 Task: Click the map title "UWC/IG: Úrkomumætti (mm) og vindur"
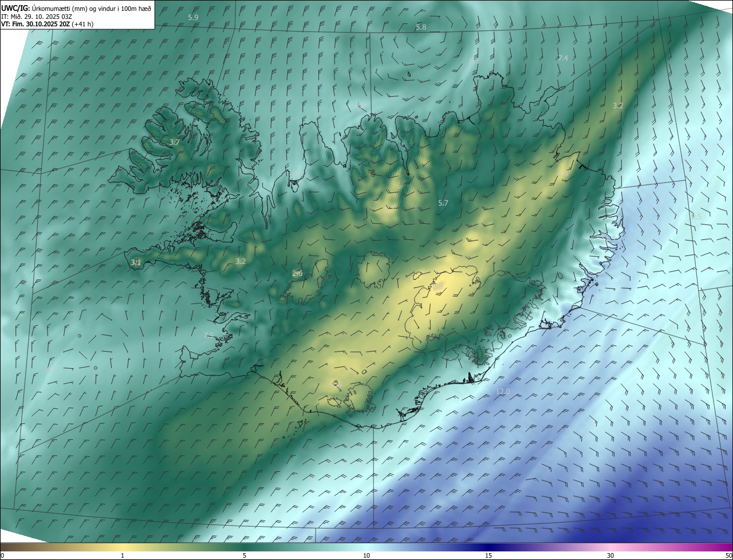click(76, 7)
